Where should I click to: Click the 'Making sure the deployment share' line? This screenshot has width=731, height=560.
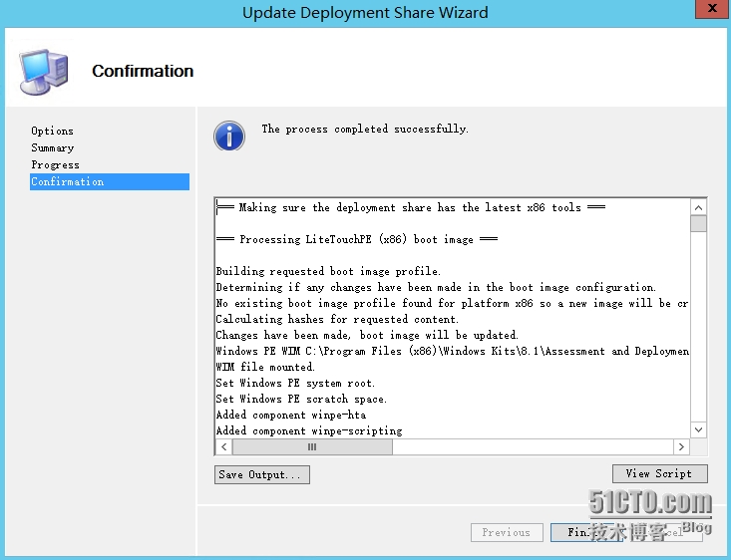click(411, 208)
